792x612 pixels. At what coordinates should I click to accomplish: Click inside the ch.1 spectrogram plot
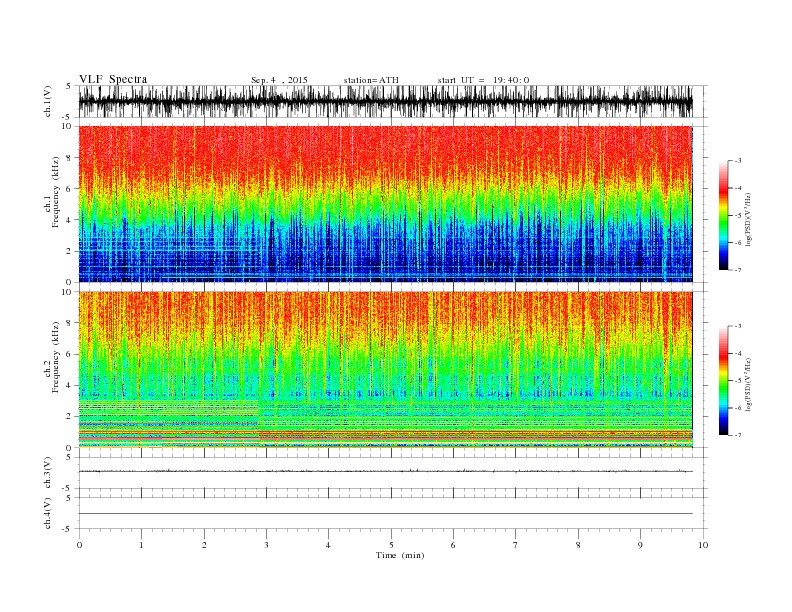click(385, 204)
